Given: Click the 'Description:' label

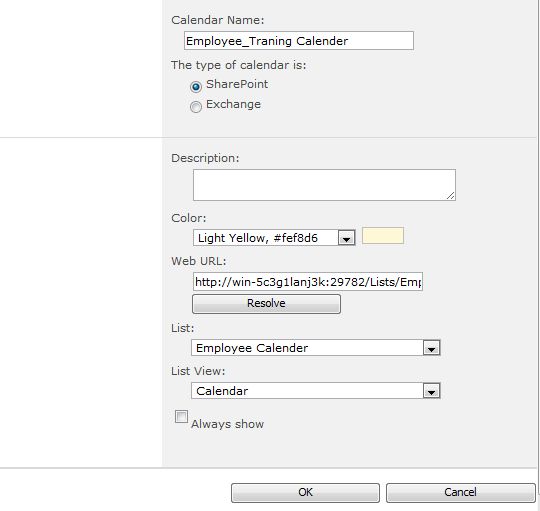Looking at the screenshot, I should (205, 158).
